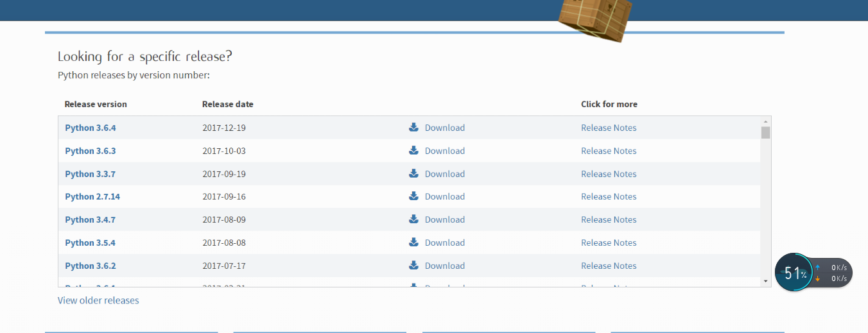Download link text for Python 3.6.2

(x=445, y=266)
